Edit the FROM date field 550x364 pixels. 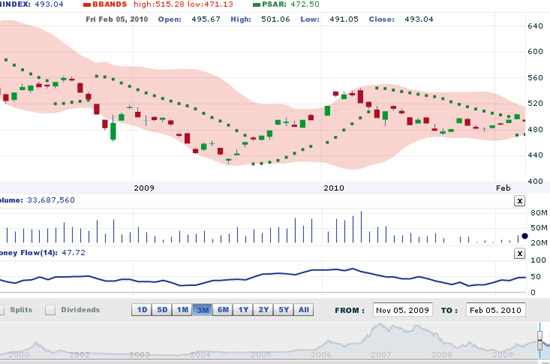click(403, 310)
